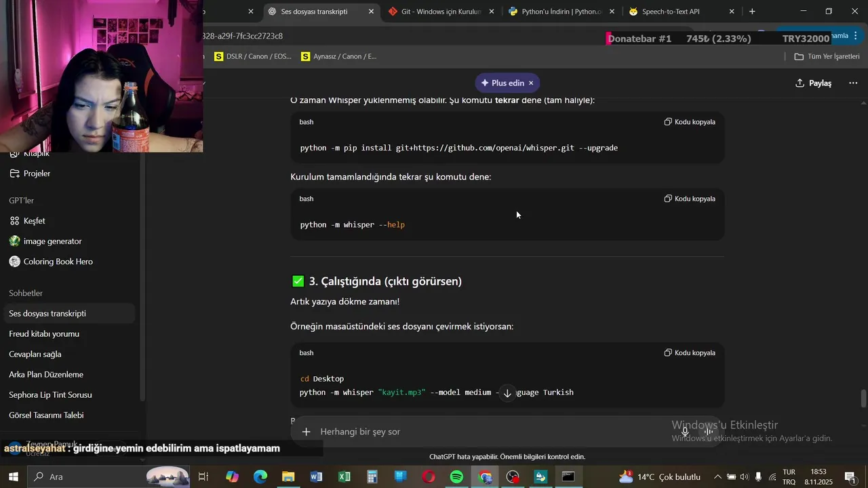
Task: Copy the cd Desktop code block
Action: 690,352
